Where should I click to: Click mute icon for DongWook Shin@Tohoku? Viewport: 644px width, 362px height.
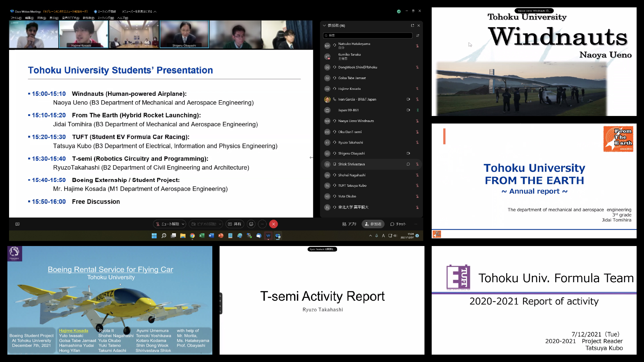click(417, 67)
